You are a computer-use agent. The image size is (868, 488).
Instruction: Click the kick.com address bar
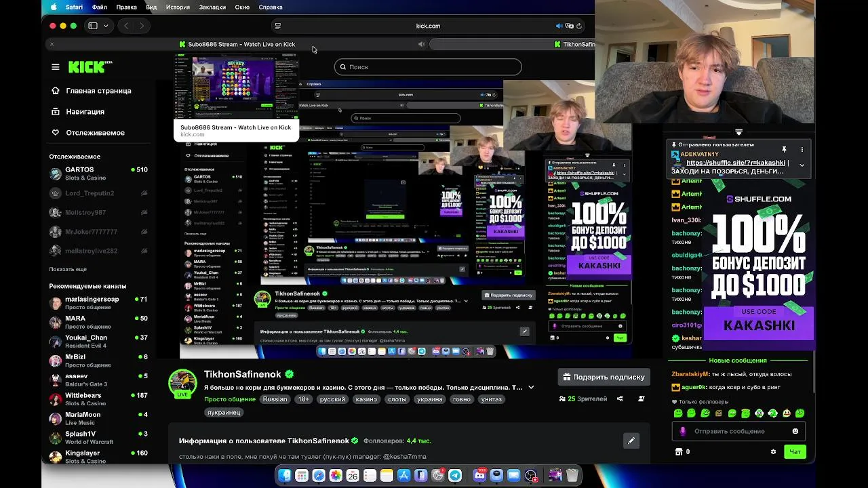pyautogui.click(x=428, y=26)
